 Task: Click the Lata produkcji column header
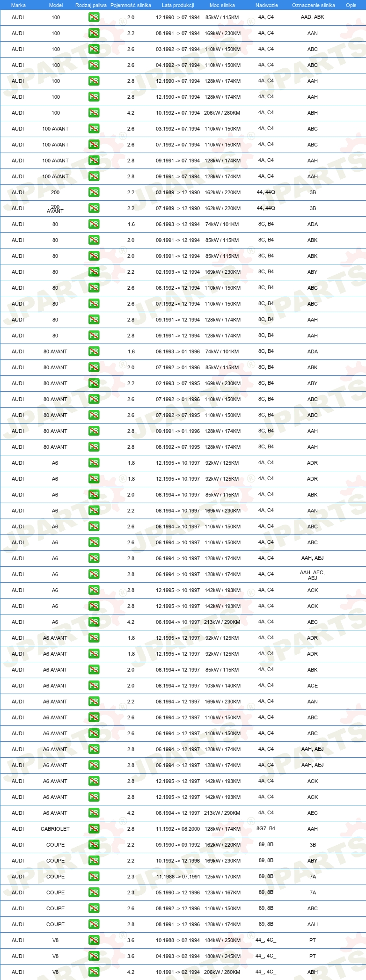pos(178,5)
